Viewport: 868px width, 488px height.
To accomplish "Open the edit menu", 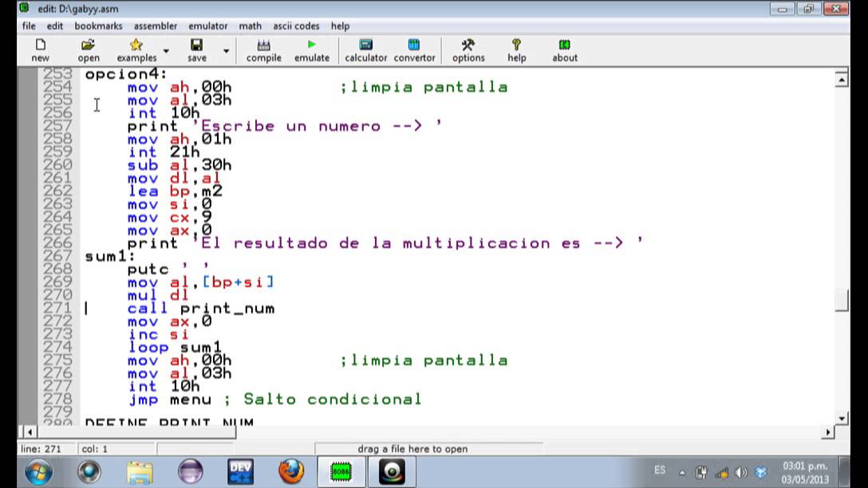I will tap(55, 26).
